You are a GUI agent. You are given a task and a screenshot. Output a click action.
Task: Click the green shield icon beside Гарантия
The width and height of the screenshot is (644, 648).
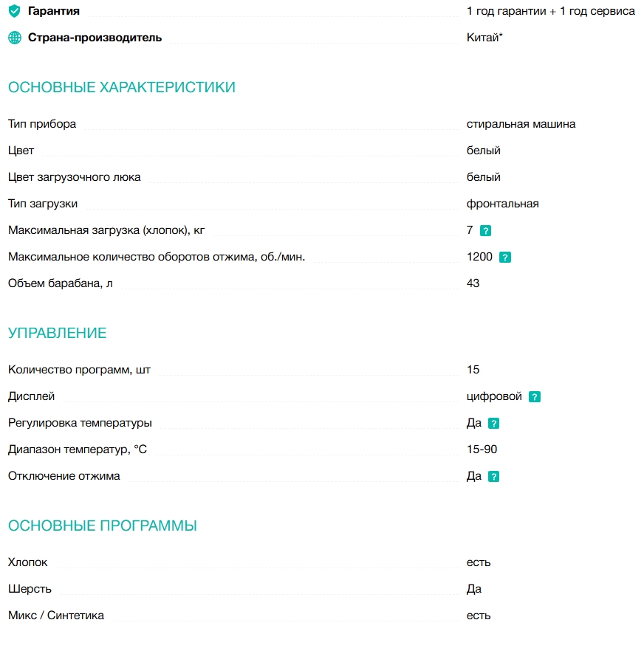coord(15,11)
